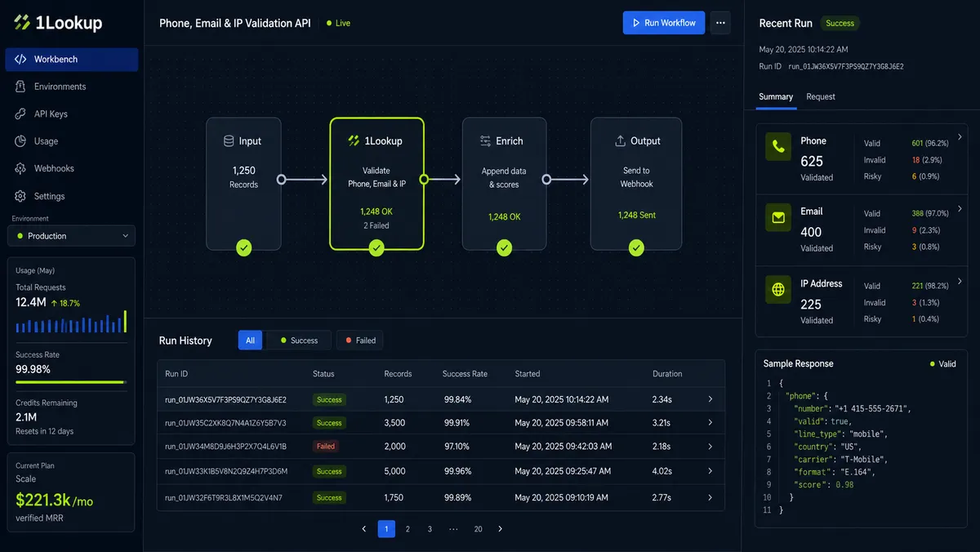
Task: Click the API Keys key icon
Action: [20, 114]
